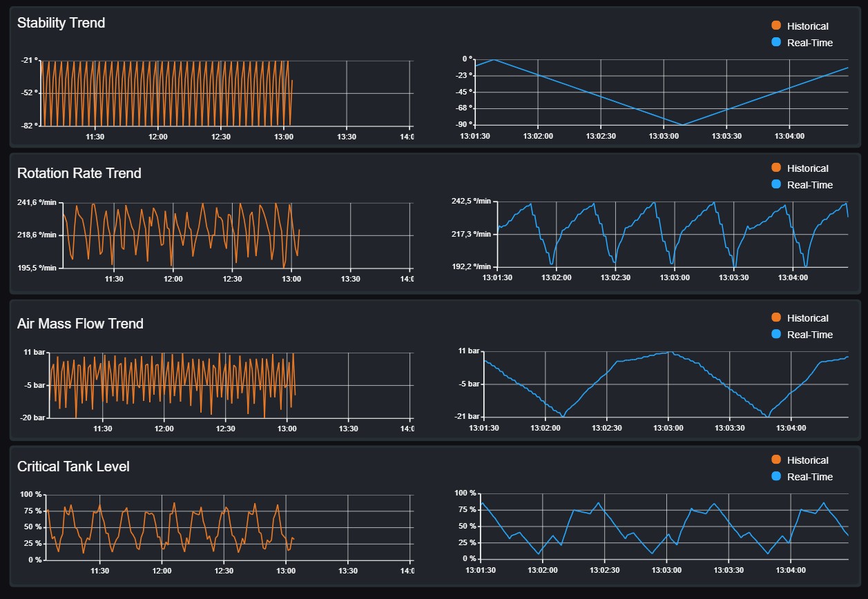This screenshot has width=868, height=599.
Task: Click the Stability Trend panel title
Action: (61, 23)
